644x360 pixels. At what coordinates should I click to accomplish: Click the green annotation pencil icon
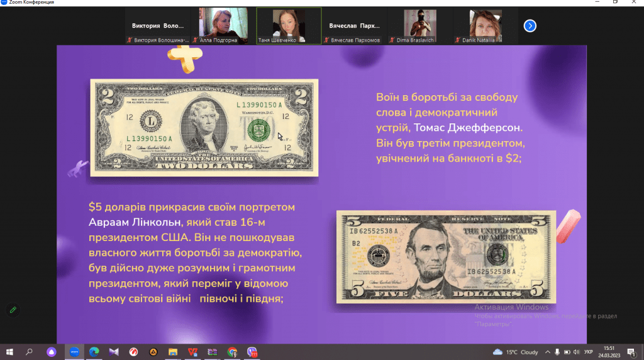tap(12, 310)
